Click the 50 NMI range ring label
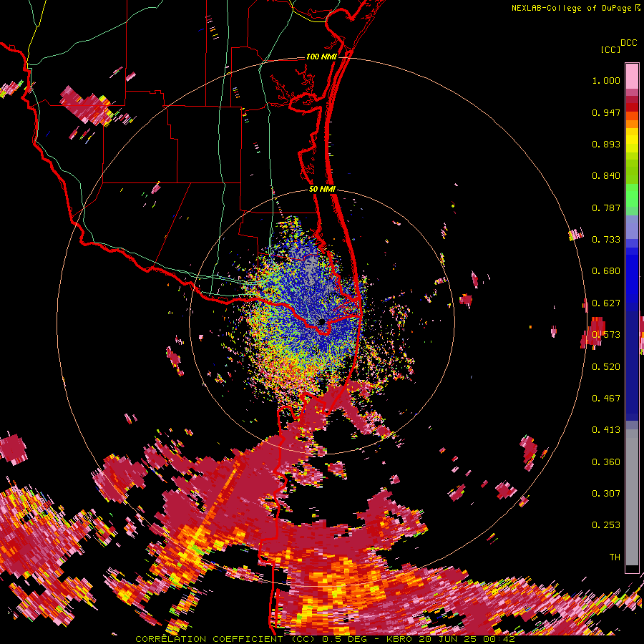The height and width of the screenshot is (644, 644). pyautogui.click(x=322, y=189)
